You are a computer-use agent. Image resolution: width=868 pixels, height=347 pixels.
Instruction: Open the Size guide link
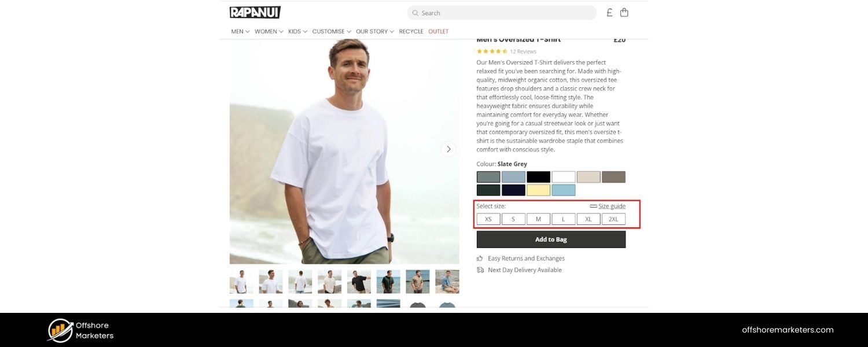point(611,206)
